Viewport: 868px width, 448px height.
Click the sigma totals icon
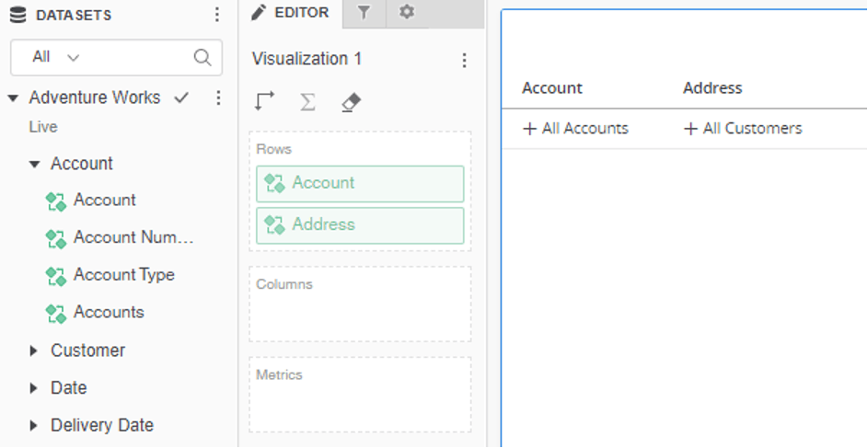click(307, 102)
